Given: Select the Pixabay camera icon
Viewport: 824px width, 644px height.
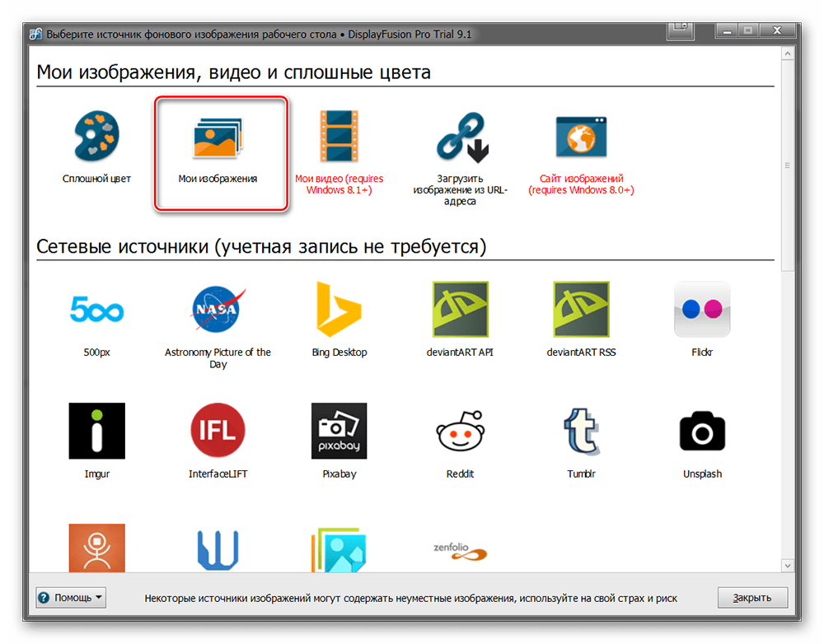Looking at the screenshot, I should [x=339, y=431].
